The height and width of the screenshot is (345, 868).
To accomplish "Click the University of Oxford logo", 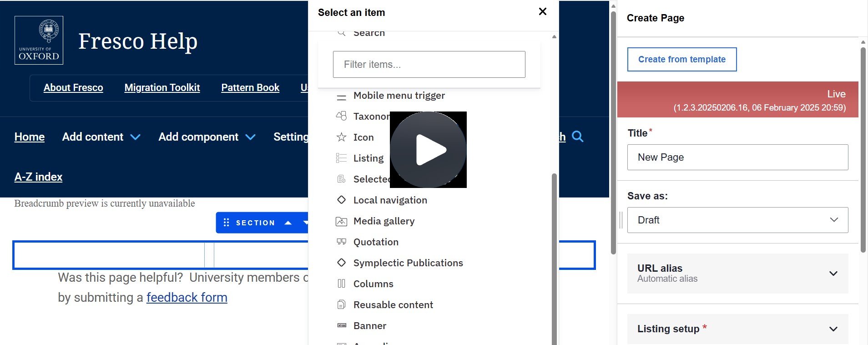I will (39, 40).
